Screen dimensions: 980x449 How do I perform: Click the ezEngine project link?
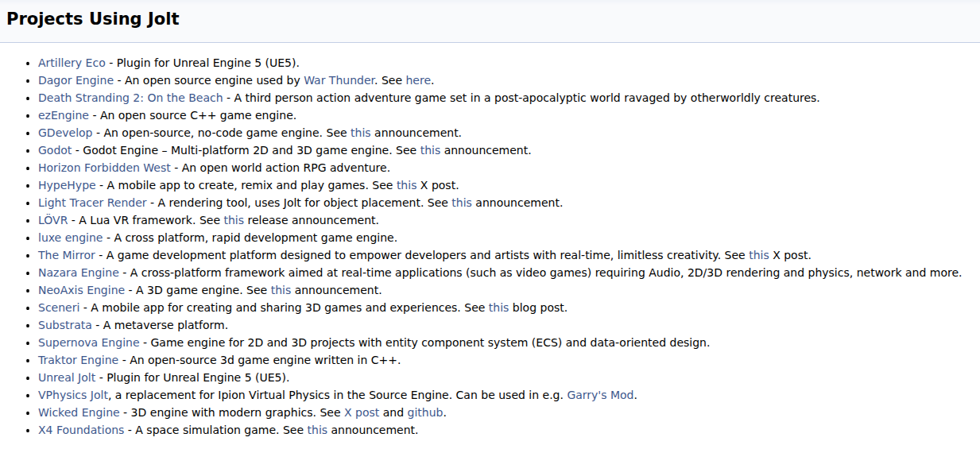point(64,115)
